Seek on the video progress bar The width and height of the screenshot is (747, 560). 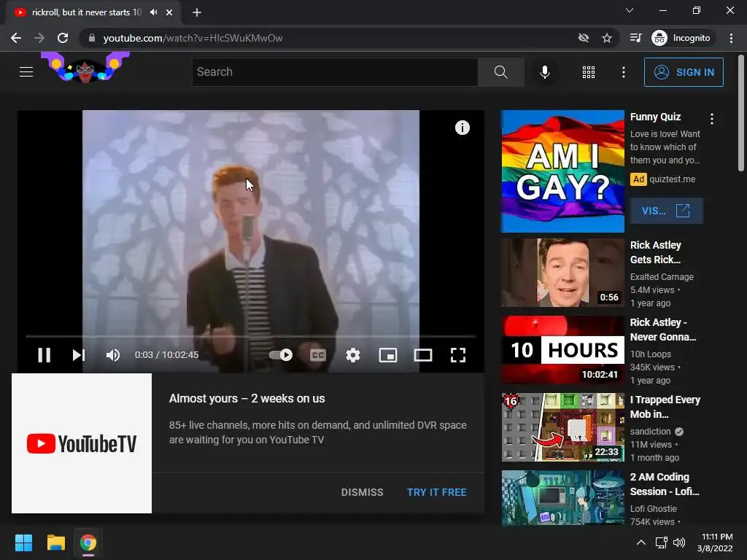pyautogui.click(x=251, y=336)
